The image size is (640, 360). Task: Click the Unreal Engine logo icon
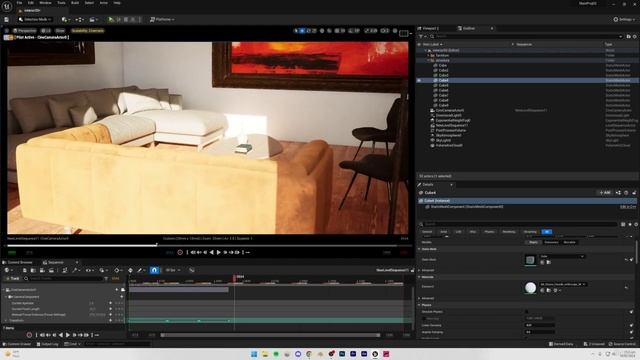(x=7, y=6)
